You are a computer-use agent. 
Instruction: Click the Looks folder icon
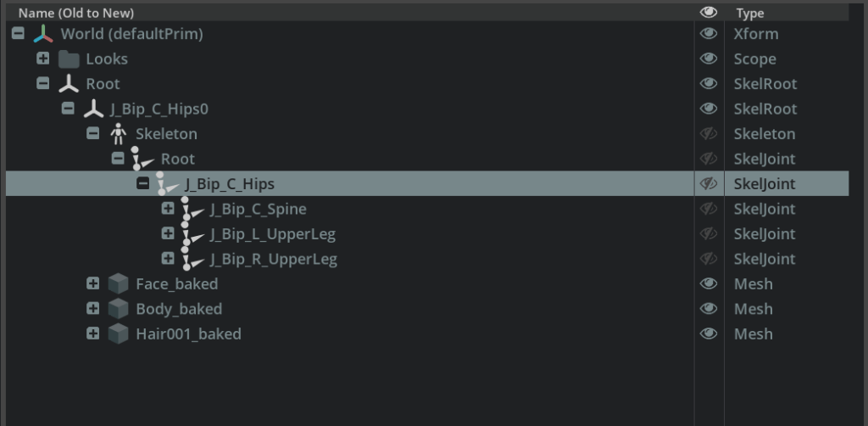(x=69, y=59)
